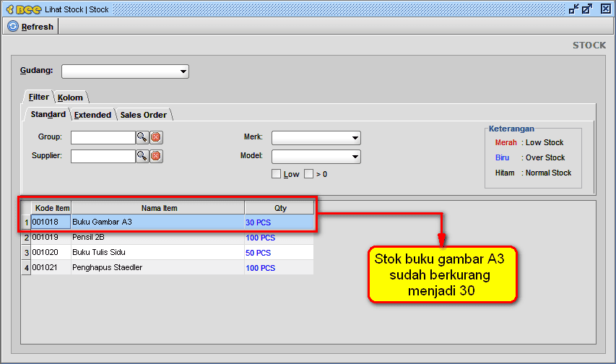Click the 30 PCS quantity cell
Screen dimensions: 616x364
279,222
